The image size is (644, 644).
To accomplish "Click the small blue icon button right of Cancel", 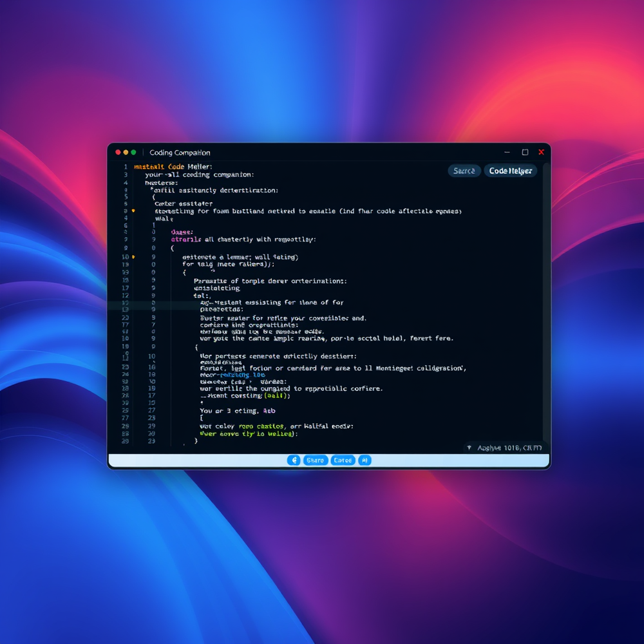I will tap(365, 460).
